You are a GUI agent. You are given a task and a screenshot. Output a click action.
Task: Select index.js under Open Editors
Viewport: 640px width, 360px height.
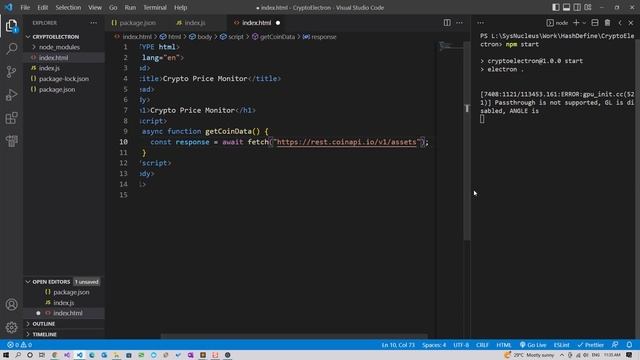click(64, 303)
